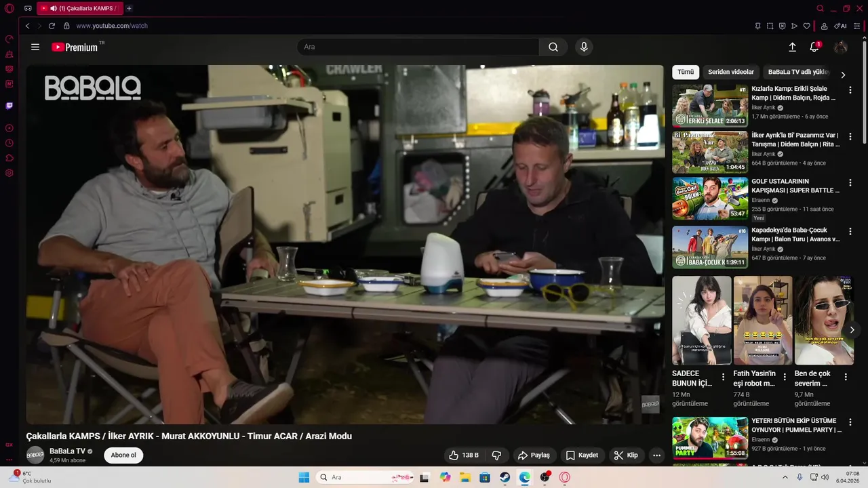The width and height of the screenshot is (868, 488).
Task: Click Klip clip button
Action: coord(626,455)
